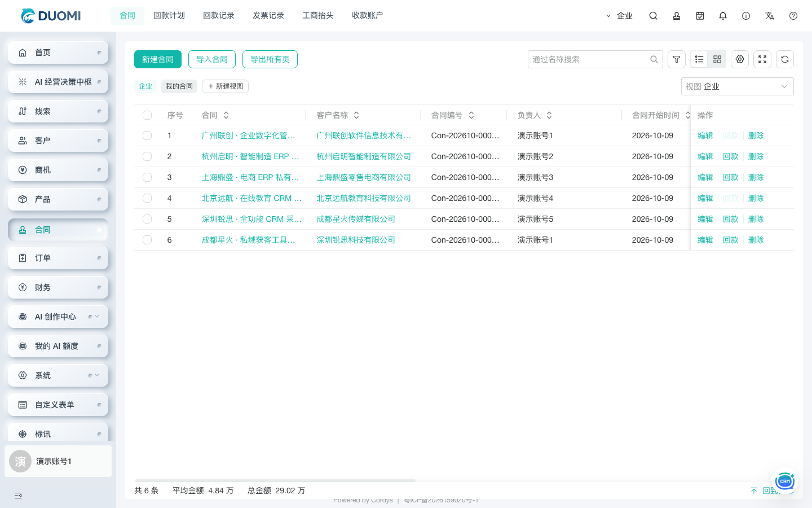Viewport: 812px width, 508px height.
Task: Open the filter funnel icon
Action: [x=677, y=59]
